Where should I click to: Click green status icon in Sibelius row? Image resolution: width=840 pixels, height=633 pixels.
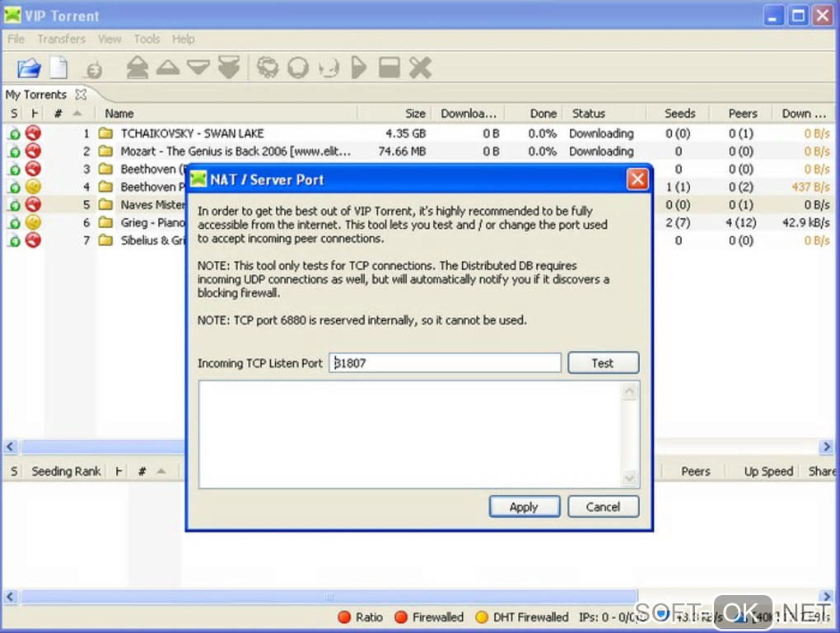(x=15, y=240)
